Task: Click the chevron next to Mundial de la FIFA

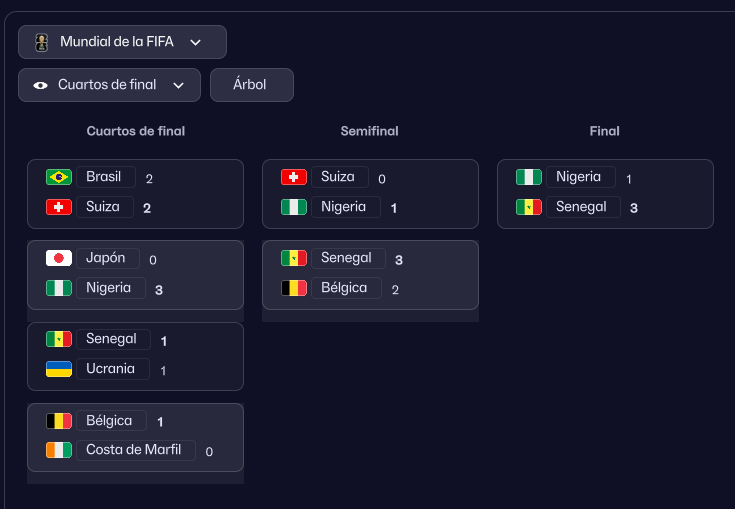Action: pos(196,42)
